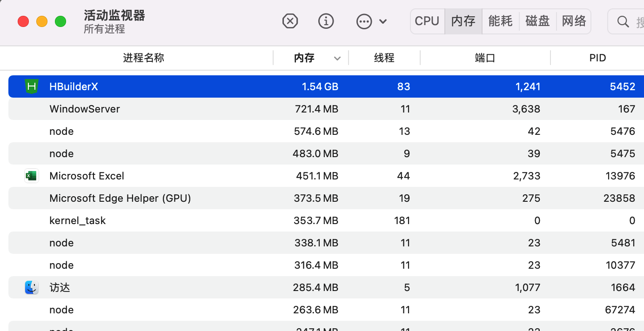Select the HBuilderX process name
Screen dimensions: 644x331
click(x=74, y=86)
